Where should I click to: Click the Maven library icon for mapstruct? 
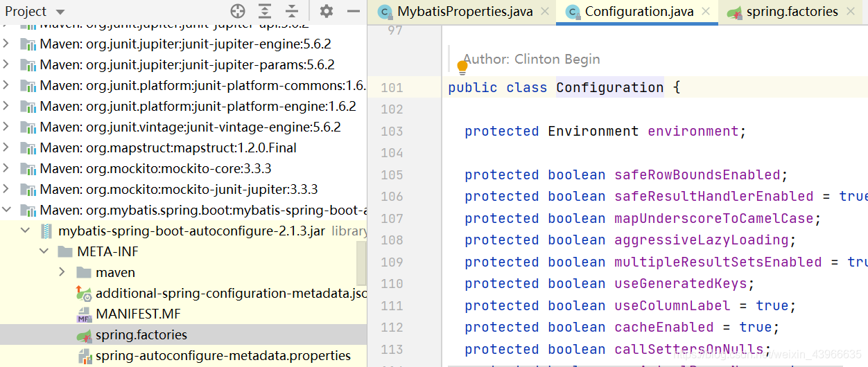[28, 147]
